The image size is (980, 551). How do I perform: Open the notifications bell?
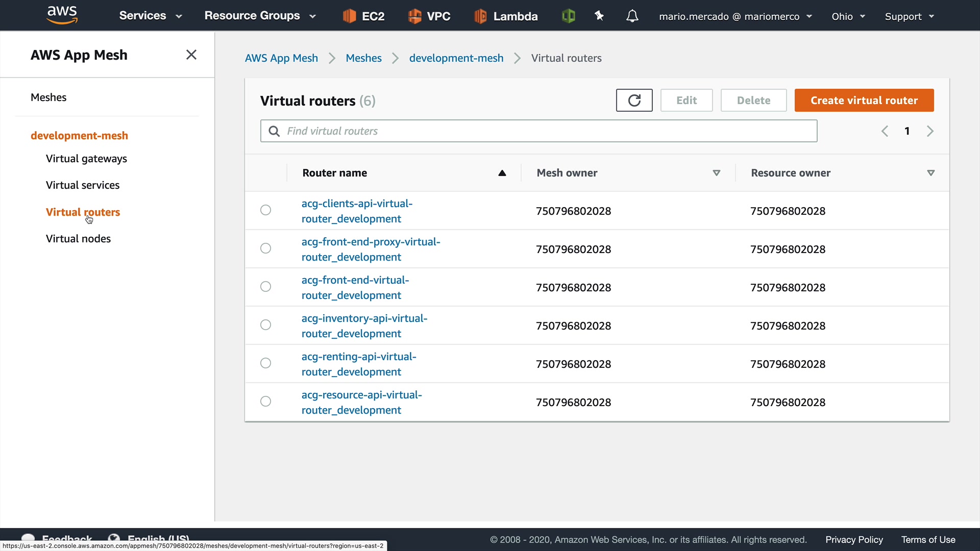(x=632, y=16)
